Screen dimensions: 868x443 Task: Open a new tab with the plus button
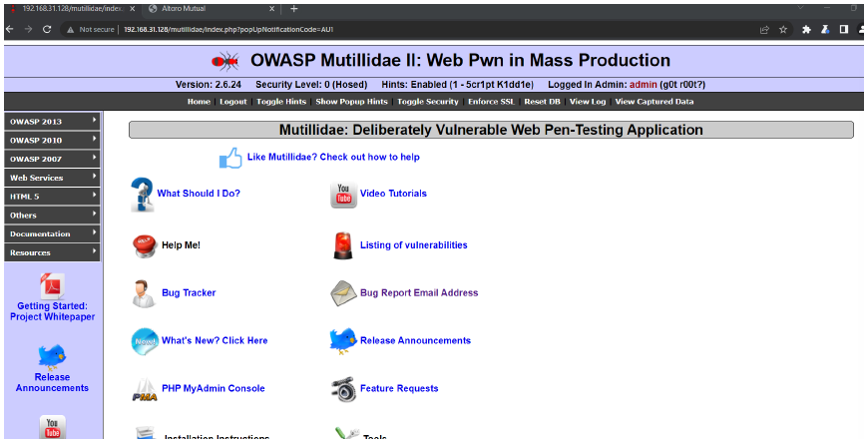294,9
